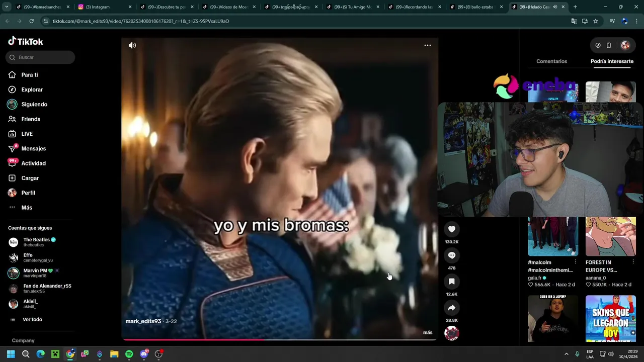Open File Explorer from the taskbar
The height and width of the screenshot is (362, 644).
tap(114, 354)
